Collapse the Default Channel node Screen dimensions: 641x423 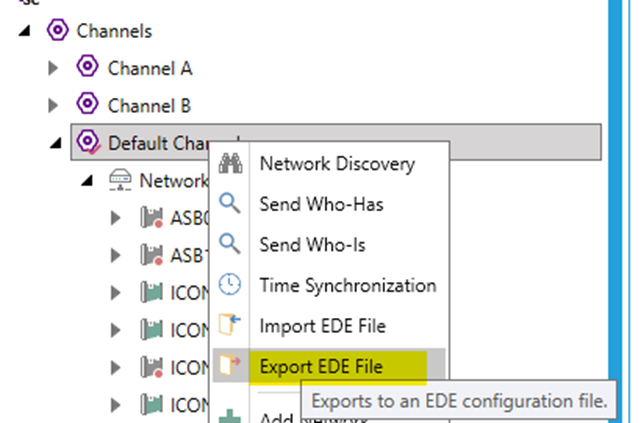56,143
